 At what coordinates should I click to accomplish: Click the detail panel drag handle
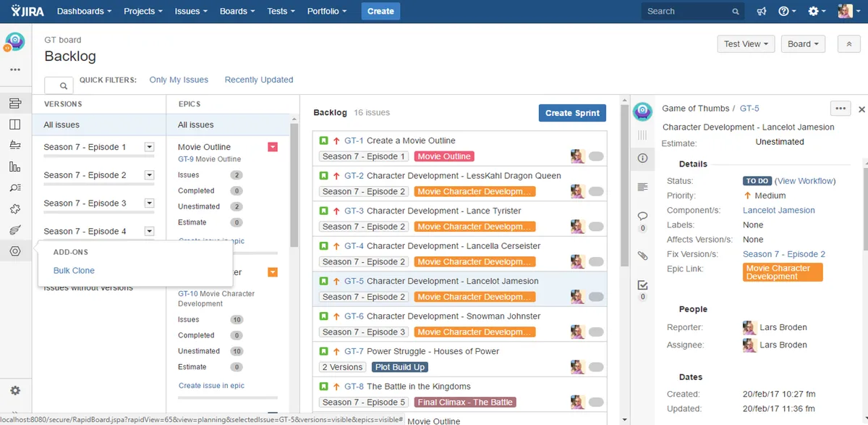(642, 135)
